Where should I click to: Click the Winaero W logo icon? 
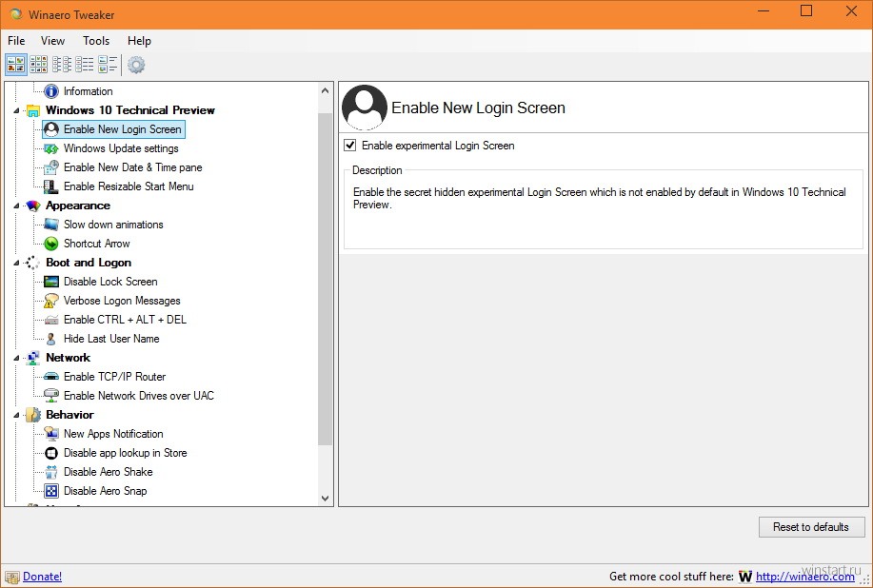click(744, 577)
